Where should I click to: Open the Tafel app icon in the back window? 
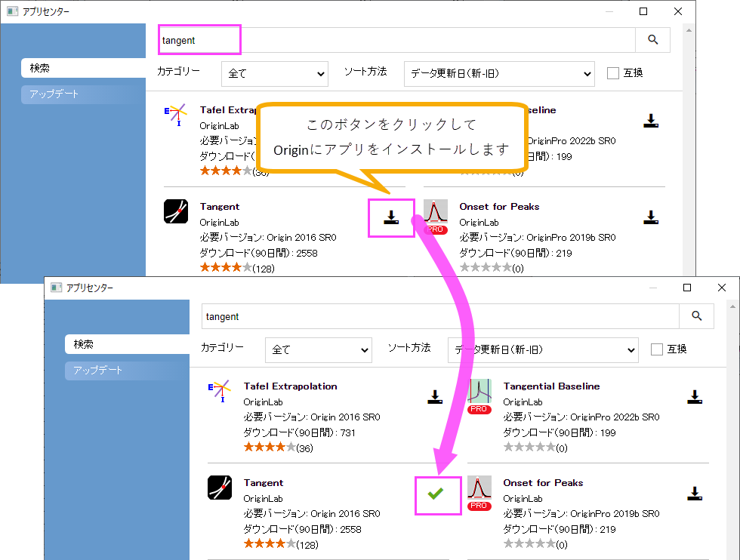(x=175, y=115)
